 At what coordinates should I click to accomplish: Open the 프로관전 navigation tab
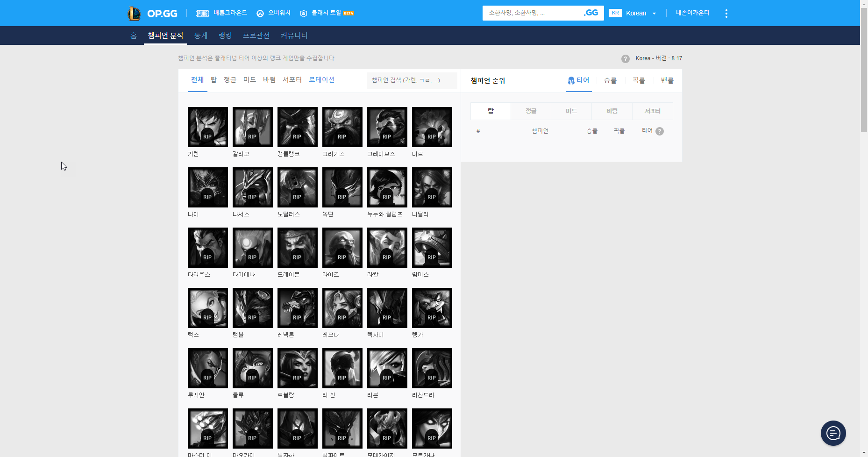point(256,36)
